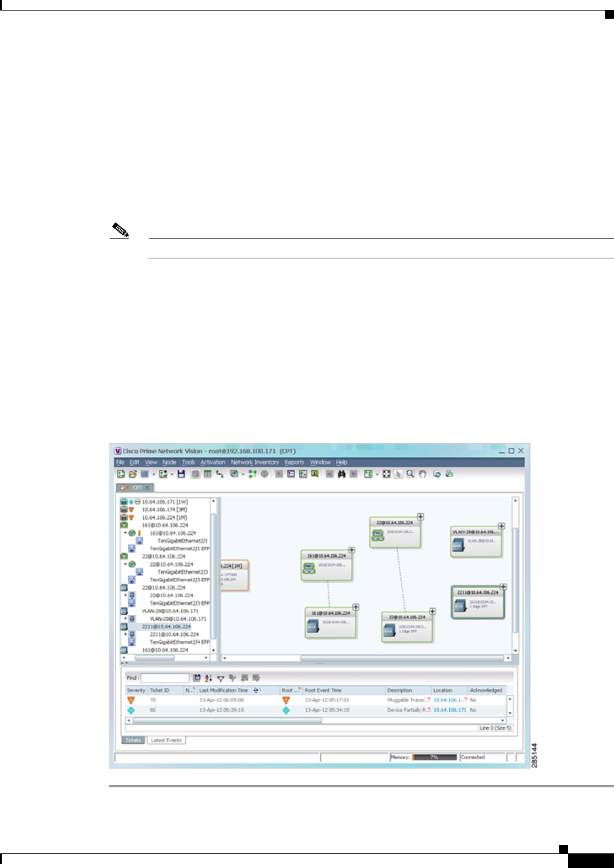The width and height of the screenshot is (614, 868).
Task: Open the dropdown arrow beside Add to Map icon
Action: (x=171, y=474)
